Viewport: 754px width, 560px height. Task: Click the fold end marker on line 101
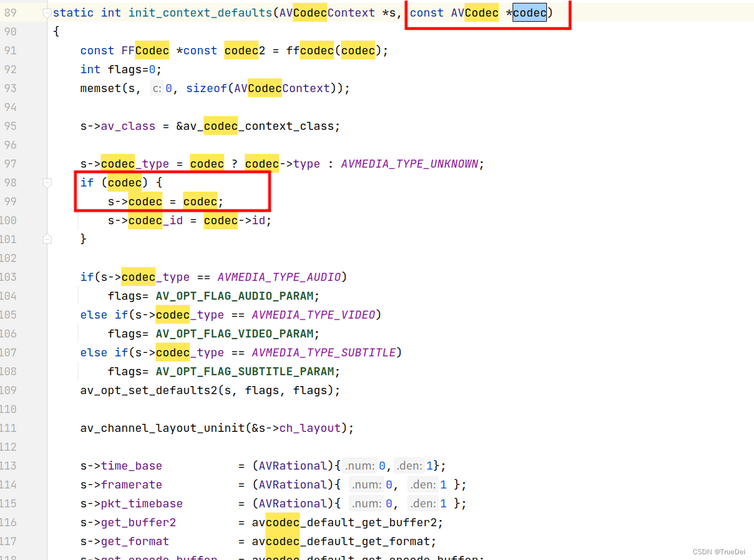coord(47,239)
